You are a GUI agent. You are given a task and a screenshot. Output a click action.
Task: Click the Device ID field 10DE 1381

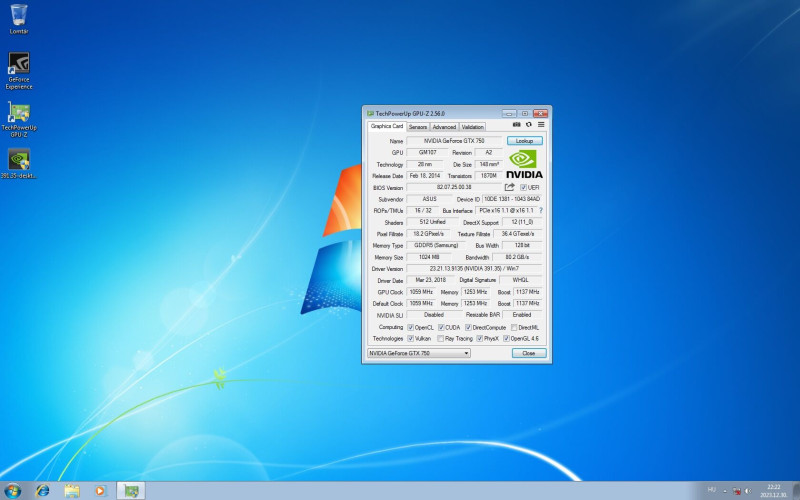pos(512,199)
